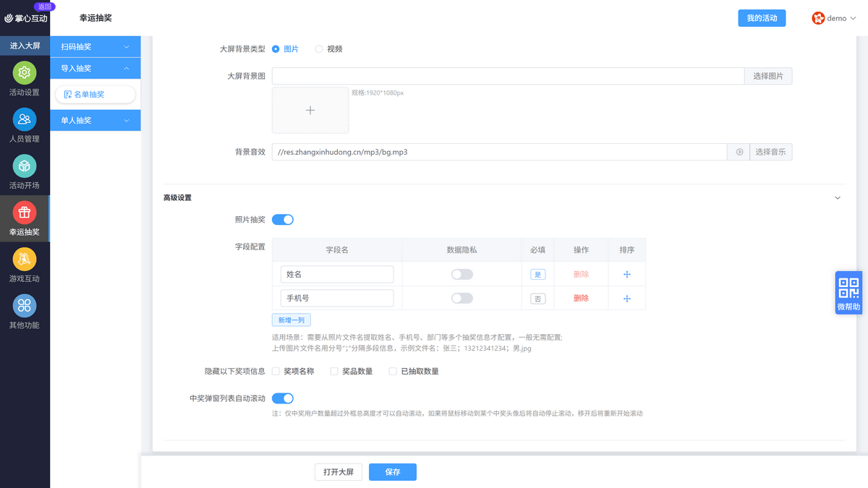Play the background sound preview icon
This screenshot has height=488, width=868.
click(x=739, y=152)
